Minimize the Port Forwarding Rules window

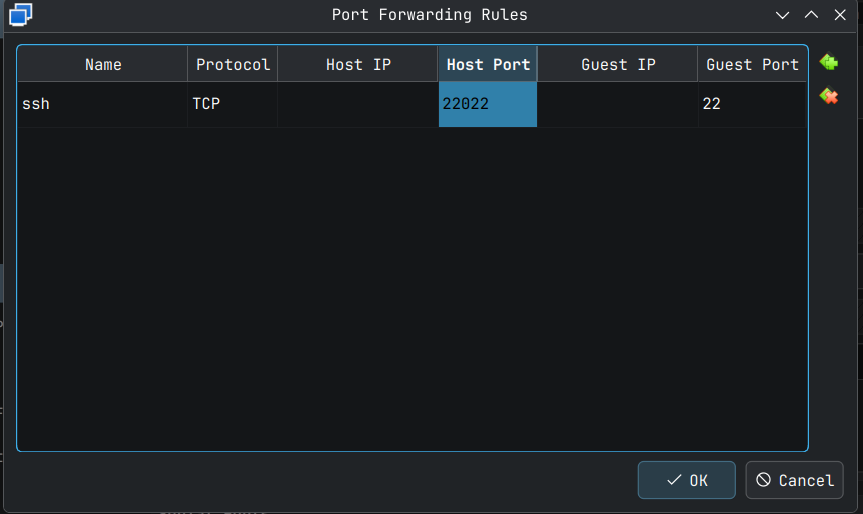tap(783, 15)
